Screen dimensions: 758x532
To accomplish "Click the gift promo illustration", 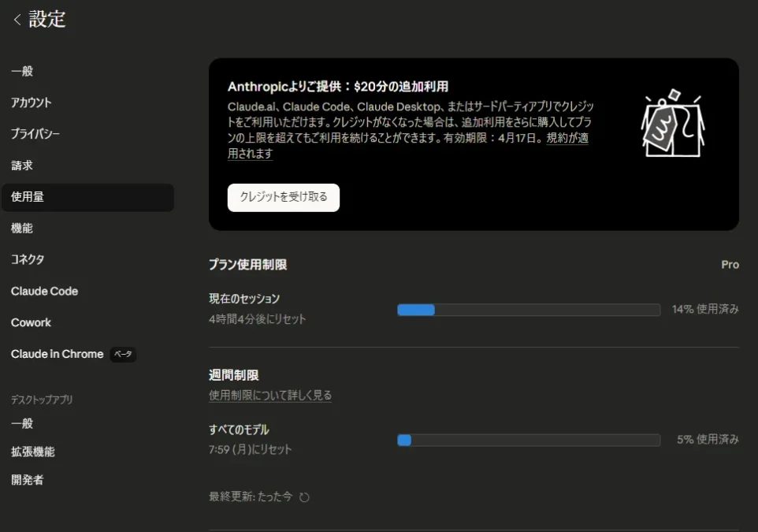I will (x=672, y=124).
